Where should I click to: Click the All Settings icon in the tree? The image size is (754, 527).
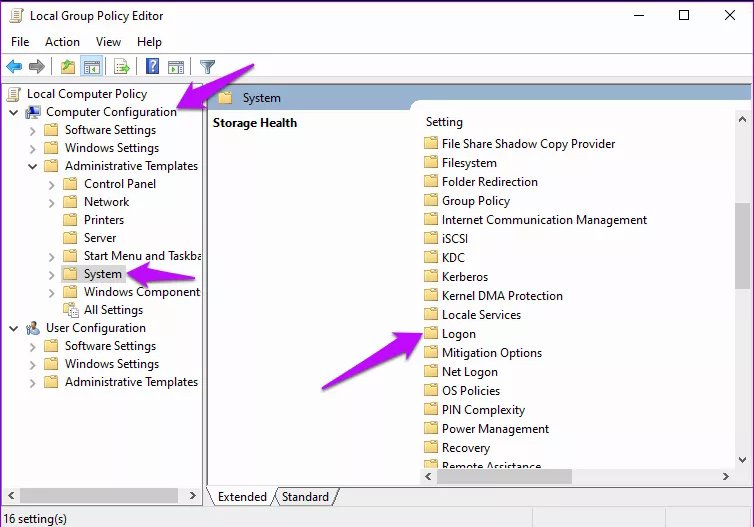pos(71,310)
